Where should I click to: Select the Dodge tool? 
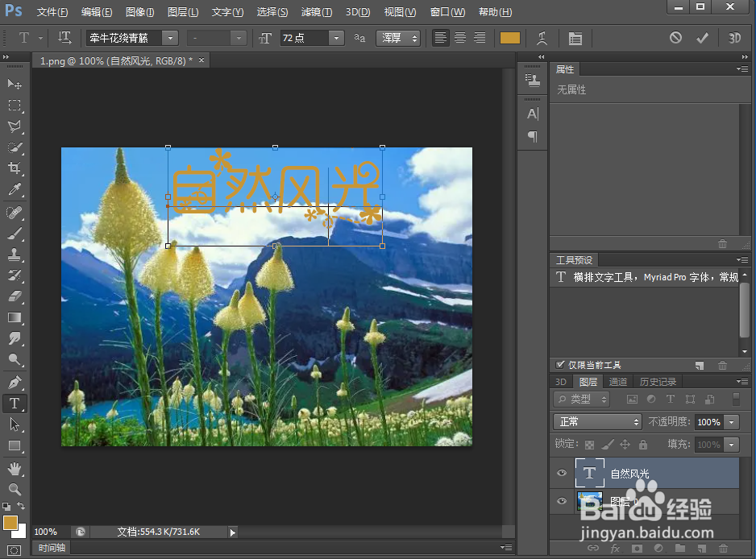[x=15, y=359]
